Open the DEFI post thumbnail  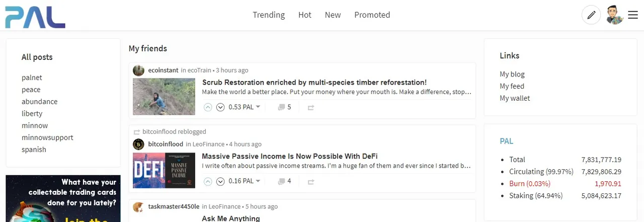coord(164,170)
